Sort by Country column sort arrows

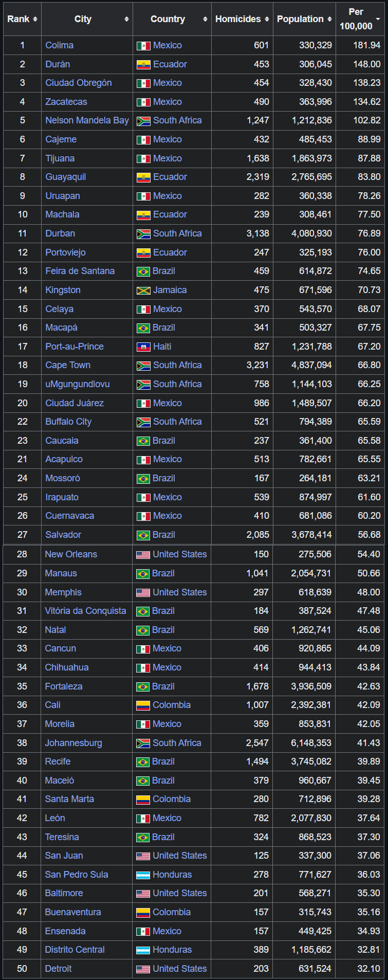click(x=205, y=19)
